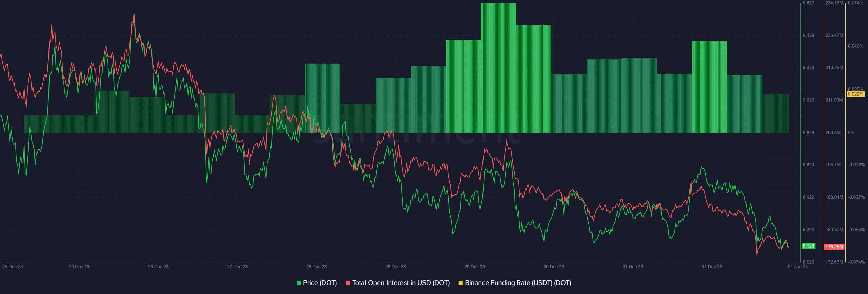
Task: Click the 9.029 price axis value
Action: [x=808, y=100]
